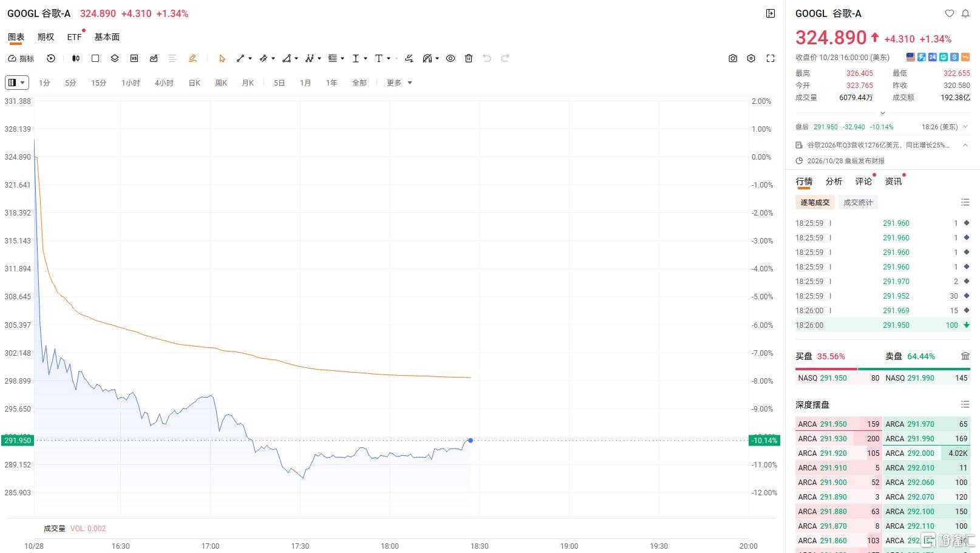Image resolution: width=980 pixels, height=553 pixels.
Task: Click the current price marker dot on chart
Action: pyautogui.click(x=471, y=440)
